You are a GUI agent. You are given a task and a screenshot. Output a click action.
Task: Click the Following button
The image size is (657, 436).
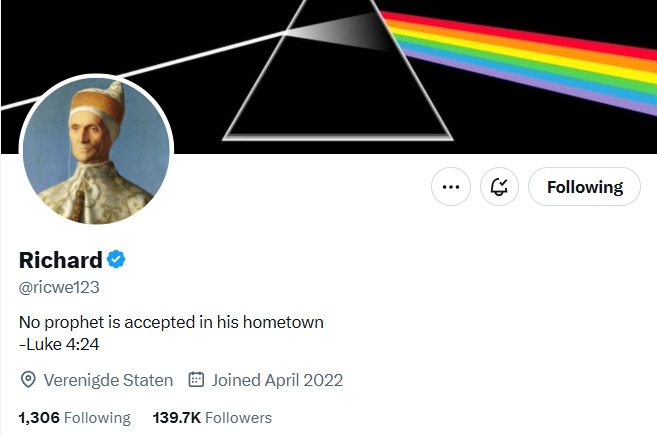tap(584, 187)
